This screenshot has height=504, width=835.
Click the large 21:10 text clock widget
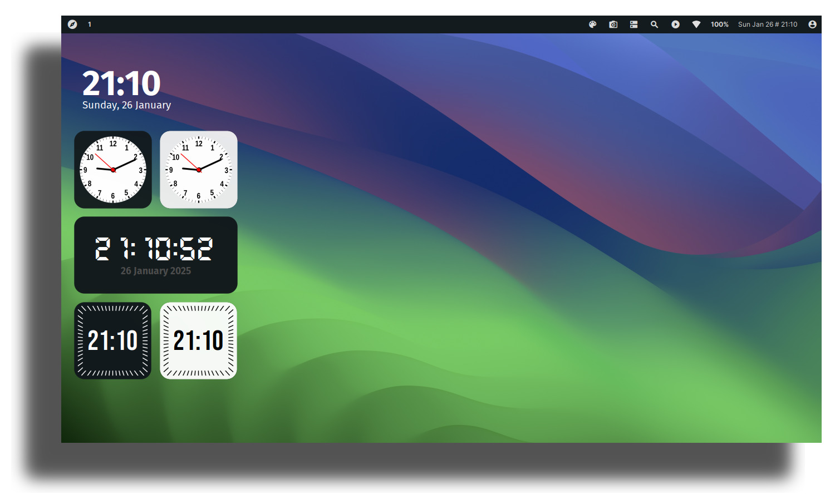pyautogui.click(x=121, y=83)
